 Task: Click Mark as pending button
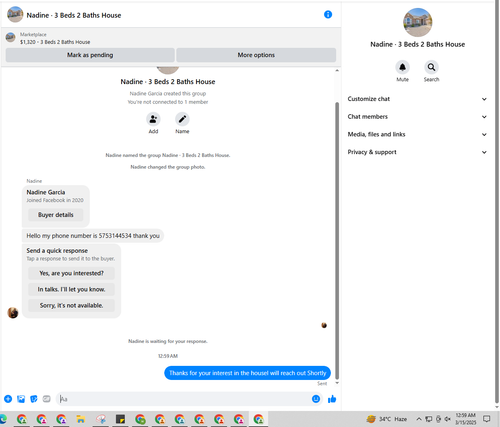(90, 55)
